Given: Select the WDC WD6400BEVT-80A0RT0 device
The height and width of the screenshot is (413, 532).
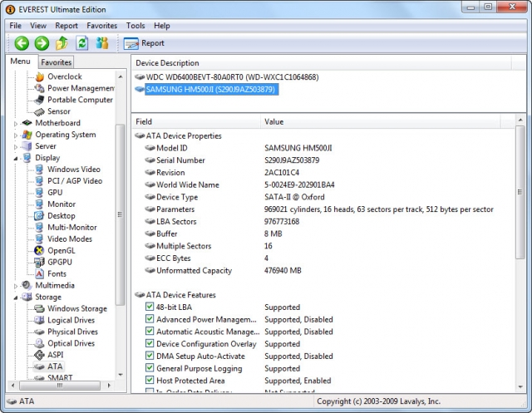Looking at the screenshot, I should pyautogui.click(x=227, y=77).
